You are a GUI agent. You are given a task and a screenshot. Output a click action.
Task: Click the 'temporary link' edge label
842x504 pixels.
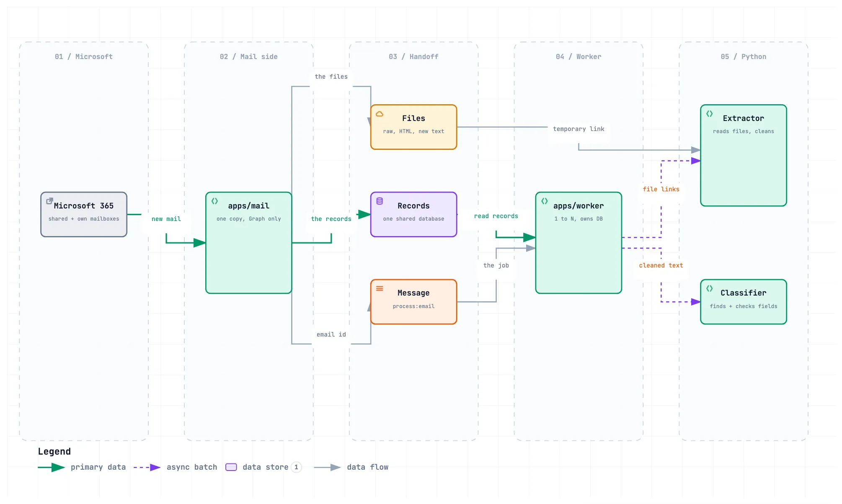coord(579,129)
